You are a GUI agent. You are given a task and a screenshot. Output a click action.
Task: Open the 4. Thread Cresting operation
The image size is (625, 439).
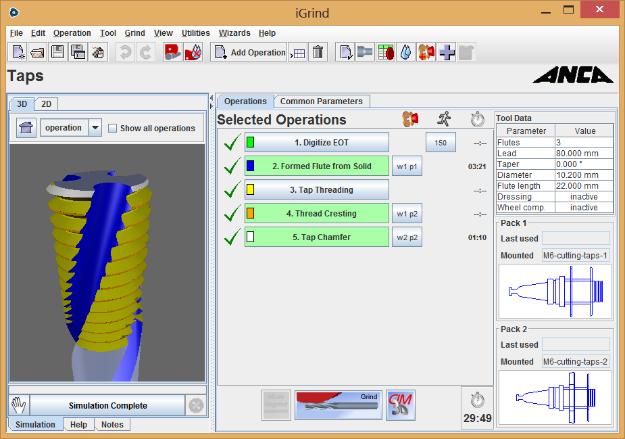click(x=316, y=213)
